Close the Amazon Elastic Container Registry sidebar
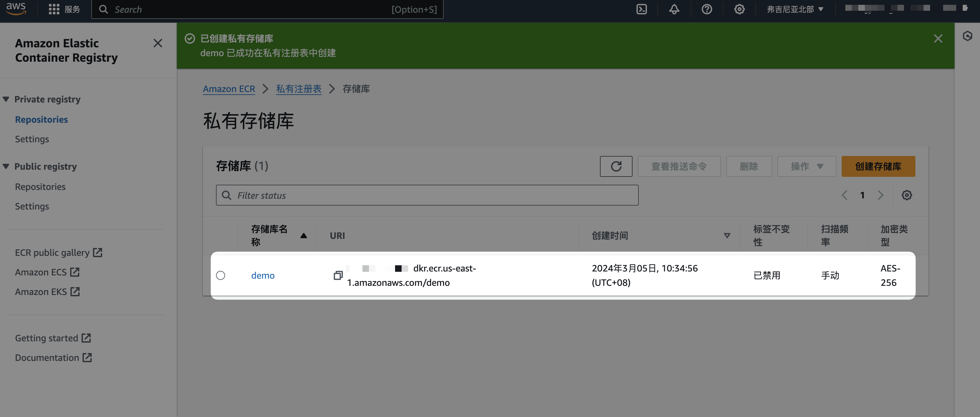 [x=158, y=43]
